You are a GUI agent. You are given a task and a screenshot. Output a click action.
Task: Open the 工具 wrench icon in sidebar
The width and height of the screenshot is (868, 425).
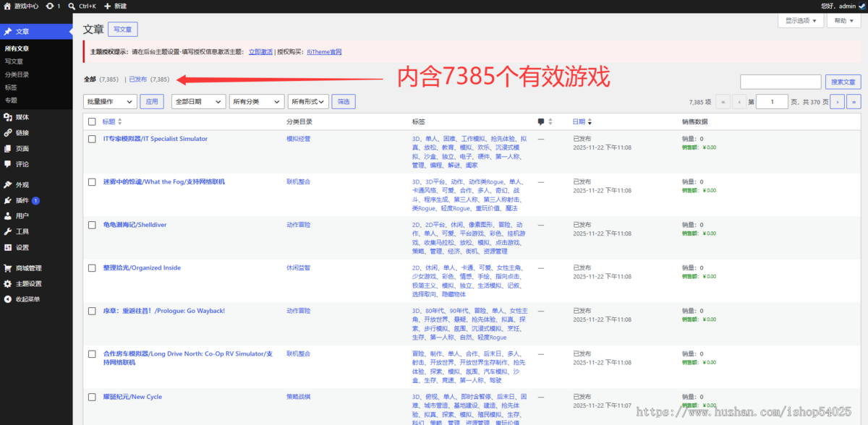[x=7, y=232]
